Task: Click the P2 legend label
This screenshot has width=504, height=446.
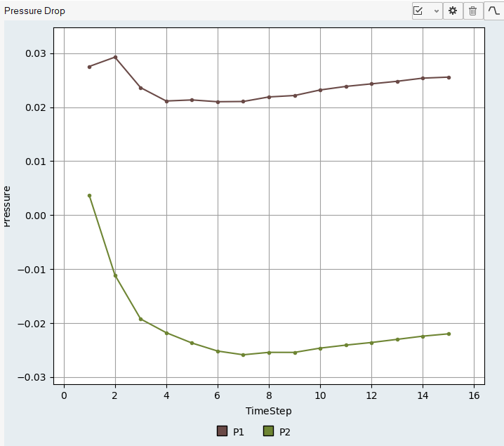Action: click(285, 432)
